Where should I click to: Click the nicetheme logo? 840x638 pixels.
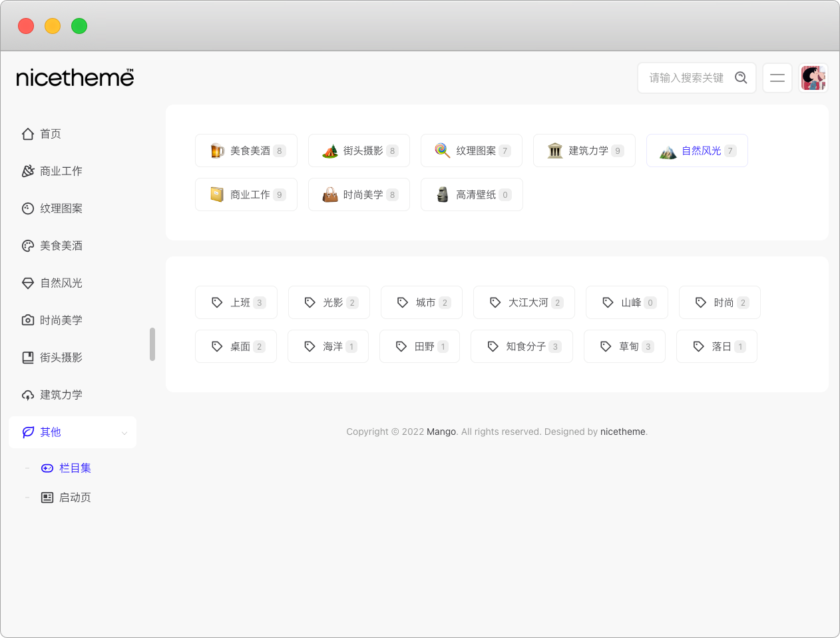75,78
